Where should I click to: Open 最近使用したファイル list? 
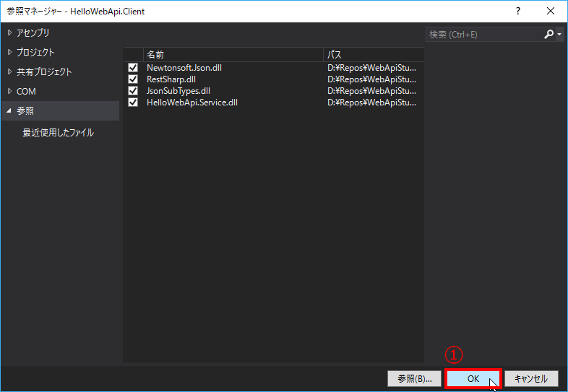(58, 133)
